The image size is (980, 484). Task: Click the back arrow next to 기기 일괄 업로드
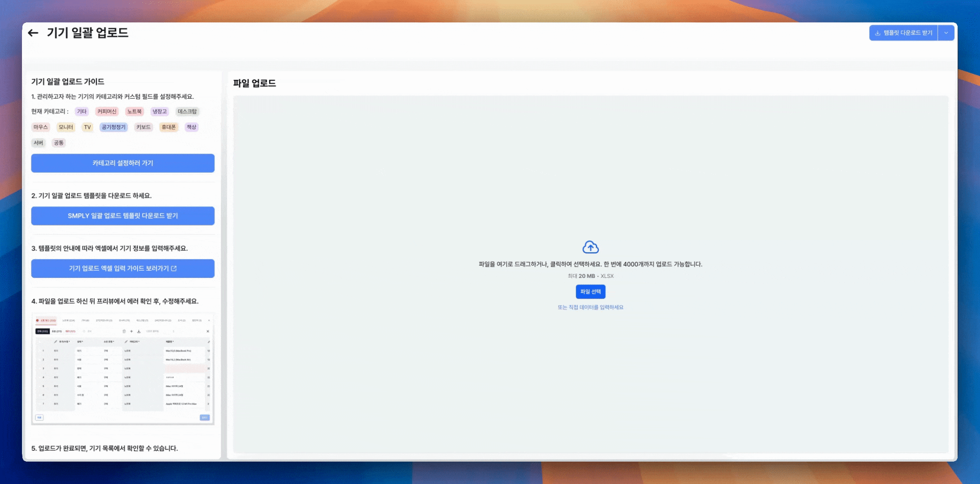tap(33, 33)
